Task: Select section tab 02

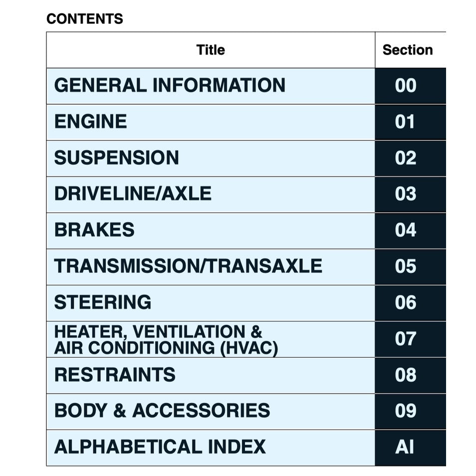Action: [406, 158]
